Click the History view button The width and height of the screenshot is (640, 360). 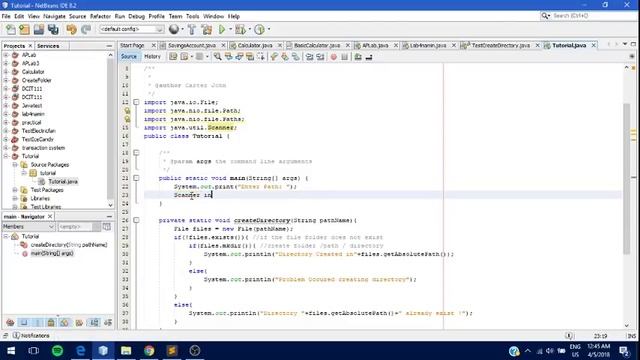coord(152,56)
